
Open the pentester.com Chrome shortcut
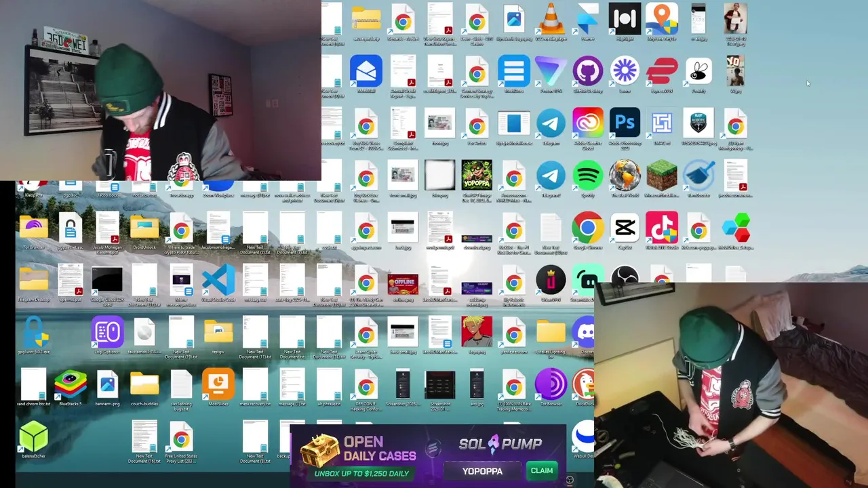pyautogui.click(x=513, y=332)
